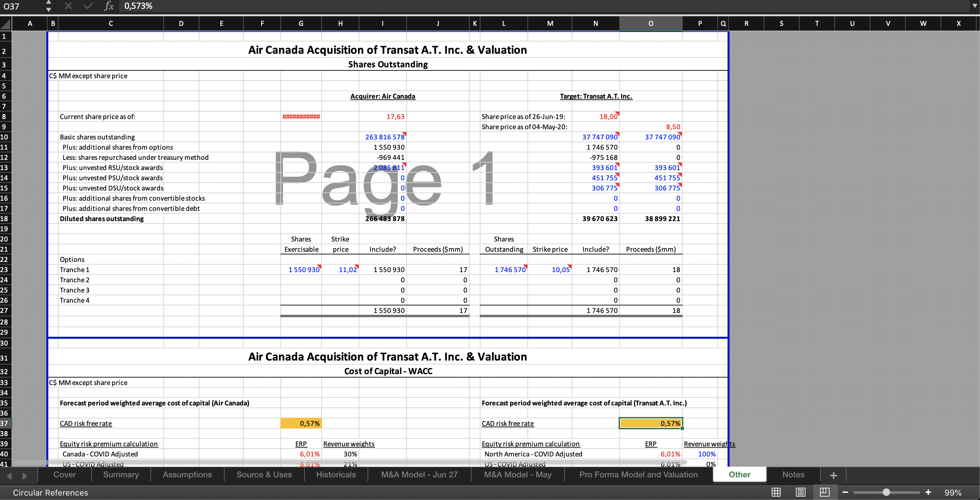Select Transat repurchased shares -975 168
This screenshot has height=500, width=980.
click(x=596, y=157)
